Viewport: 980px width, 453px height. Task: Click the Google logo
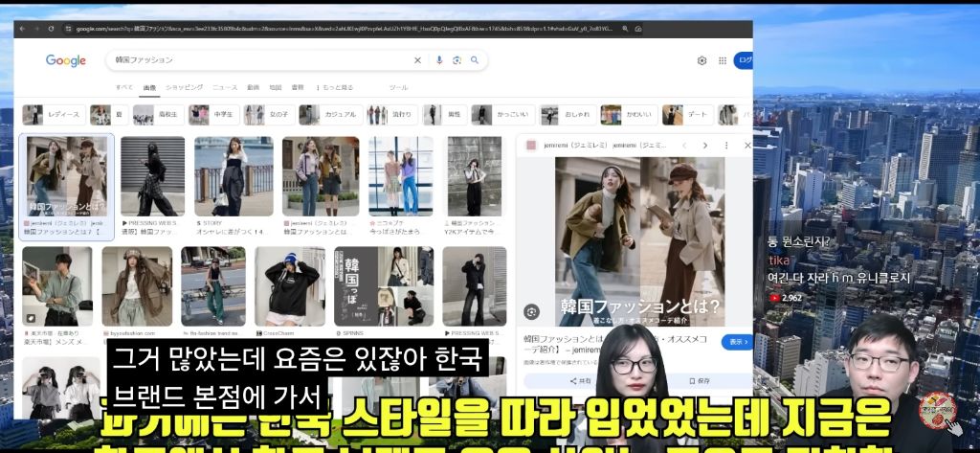(66, 61)
